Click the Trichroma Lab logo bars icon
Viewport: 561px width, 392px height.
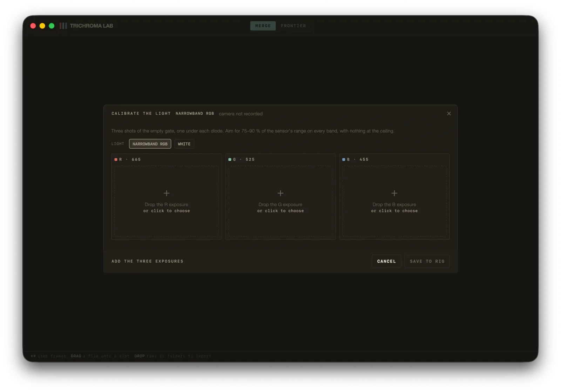pyautogui.click(x=63, y=26)
